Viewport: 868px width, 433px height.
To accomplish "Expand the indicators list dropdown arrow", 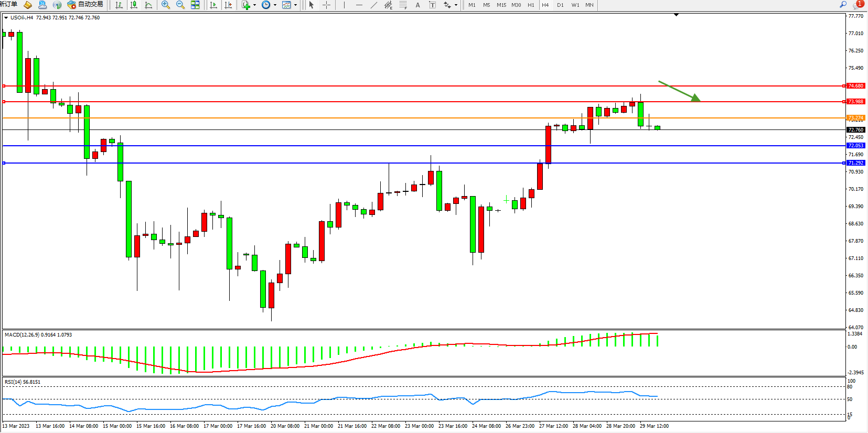I will [x=254, y=5].
